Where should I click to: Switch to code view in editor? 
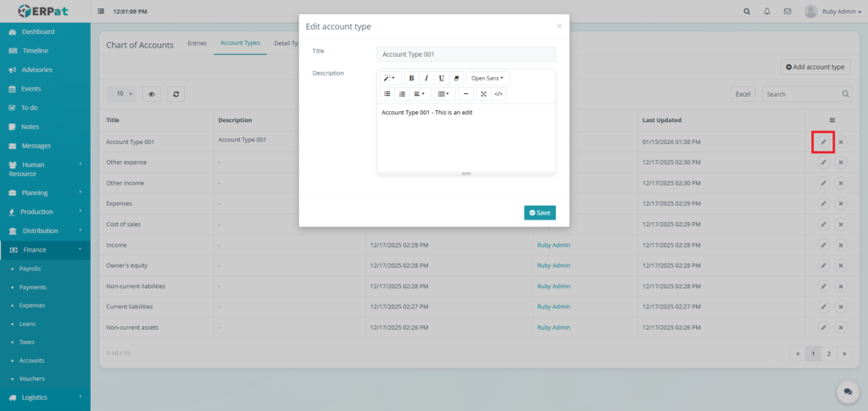498,94
